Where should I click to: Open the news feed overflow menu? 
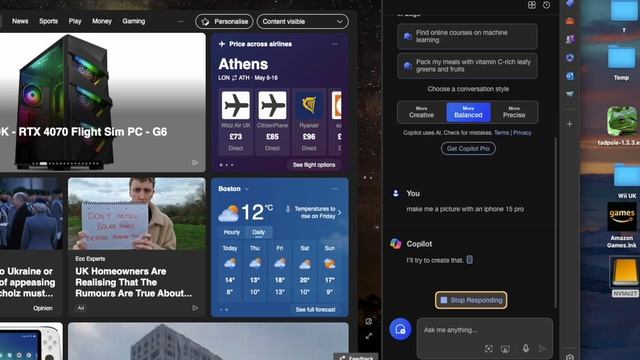click(181, 21)
